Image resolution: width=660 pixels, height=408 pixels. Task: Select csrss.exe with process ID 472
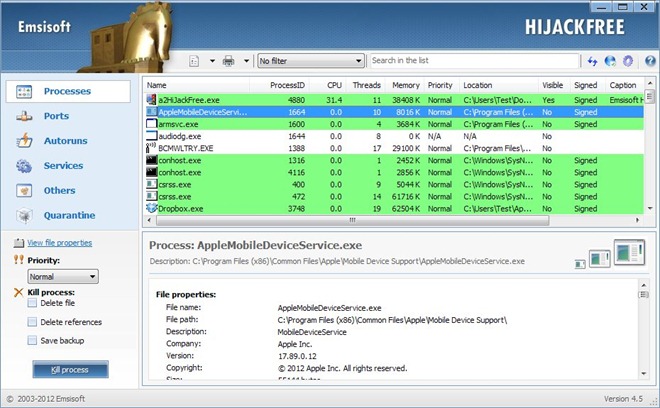[394, 197]
